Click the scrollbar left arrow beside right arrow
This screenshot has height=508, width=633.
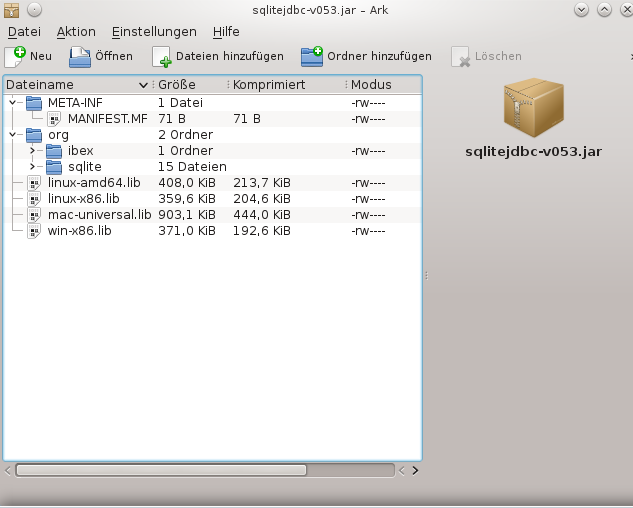pyautogui.click(x=402, y=471)
